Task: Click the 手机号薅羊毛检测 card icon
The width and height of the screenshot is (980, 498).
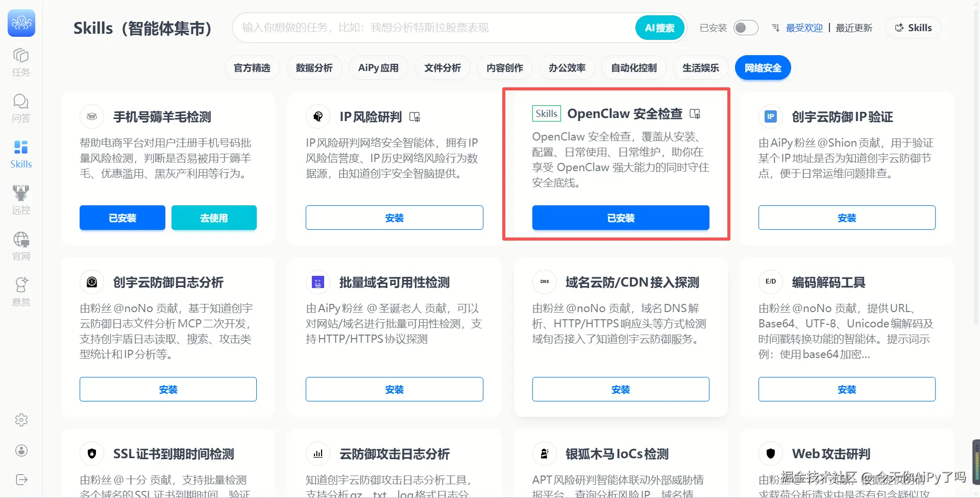Action: (92, 116)
